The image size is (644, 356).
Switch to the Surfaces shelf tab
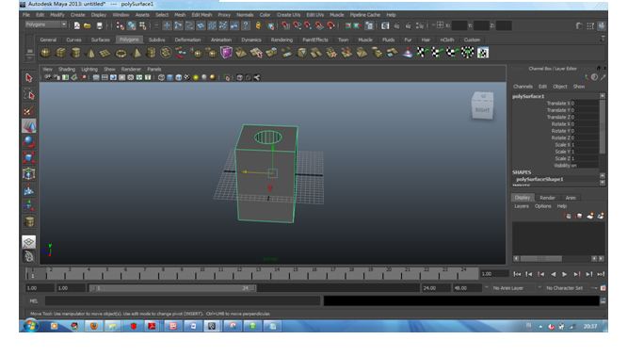coord(100,40)
